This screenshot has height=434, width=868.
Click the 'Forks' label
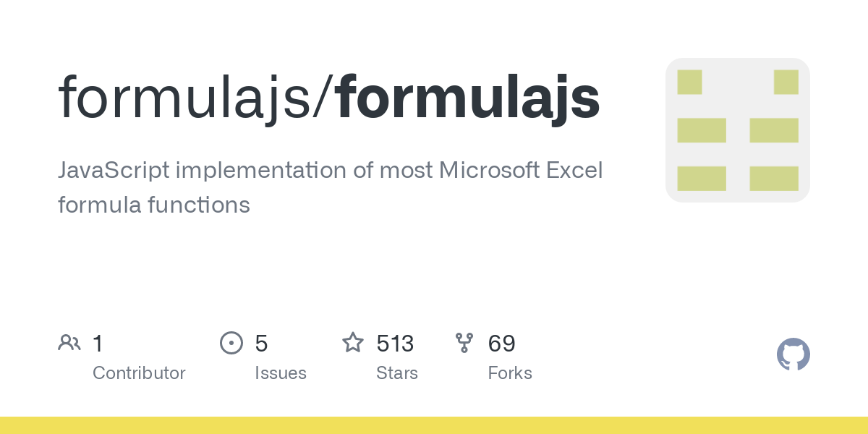click(x=510, y=373)
